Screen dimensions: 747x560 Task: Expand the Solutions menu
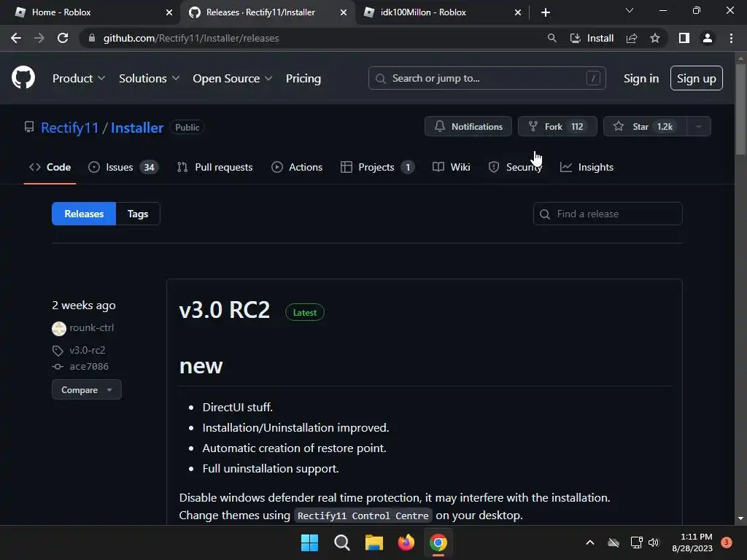[x=149, y=78]
